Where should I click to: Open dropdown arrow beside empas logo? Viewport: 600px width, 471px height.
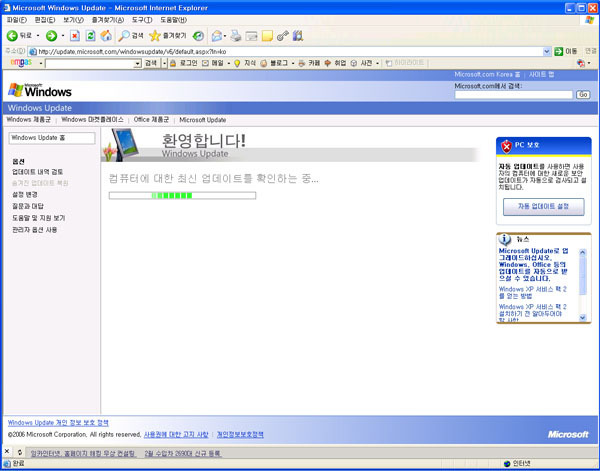[x=41, y=64]
